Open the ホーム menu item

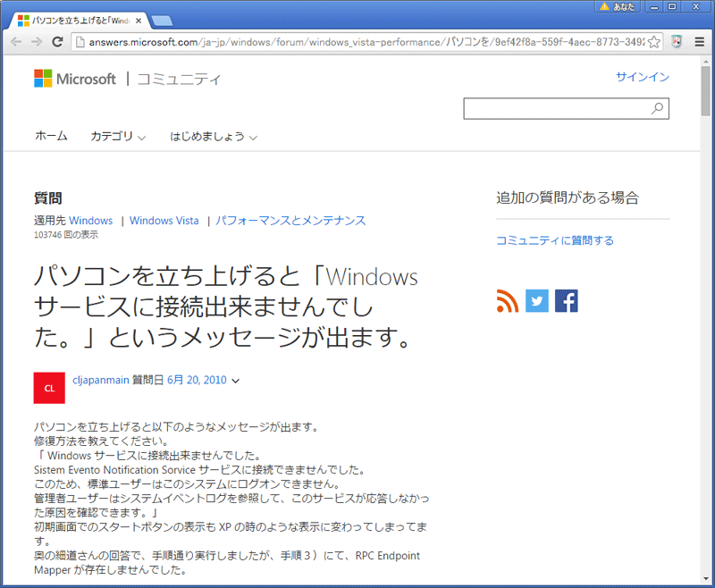click(51, 136)
